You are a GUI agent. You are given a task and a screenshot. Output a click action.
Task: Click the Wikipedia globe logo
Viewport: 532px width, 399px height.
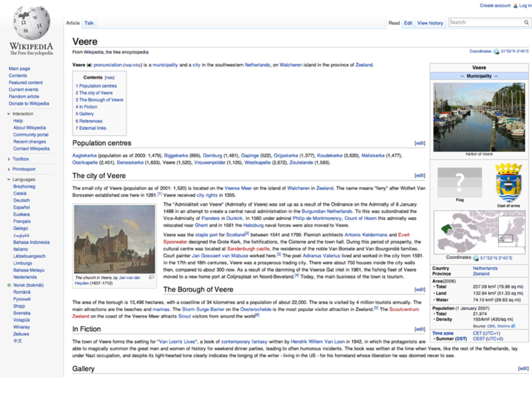coord(32,23)
